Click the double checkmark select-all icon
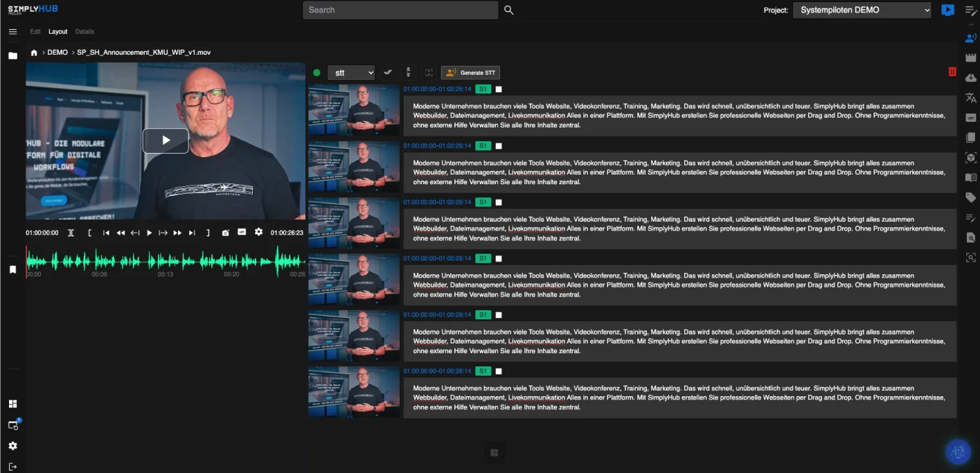Image resolution: width=980 pixels, height=473 pixels. [x=388, y=72]
